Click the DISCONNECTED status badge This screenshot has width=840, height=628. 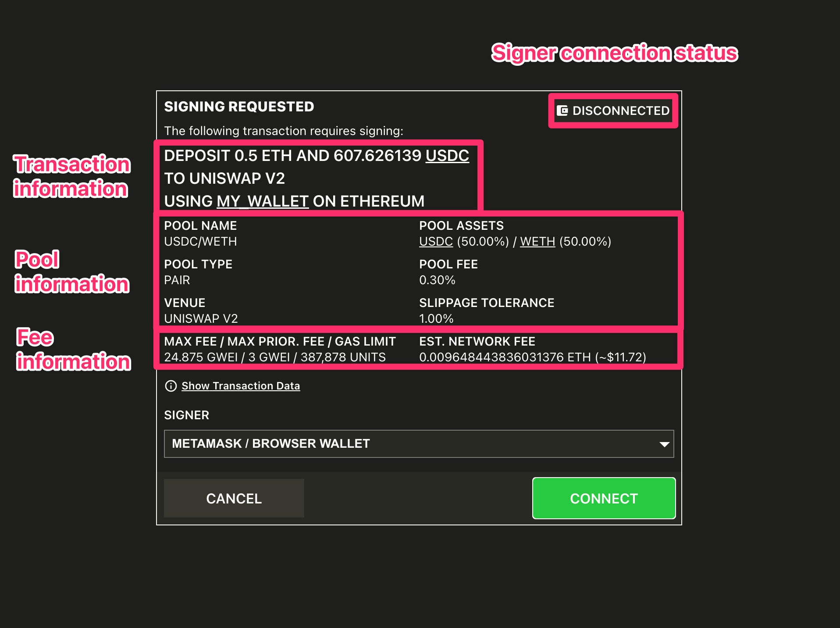[613, 111]
